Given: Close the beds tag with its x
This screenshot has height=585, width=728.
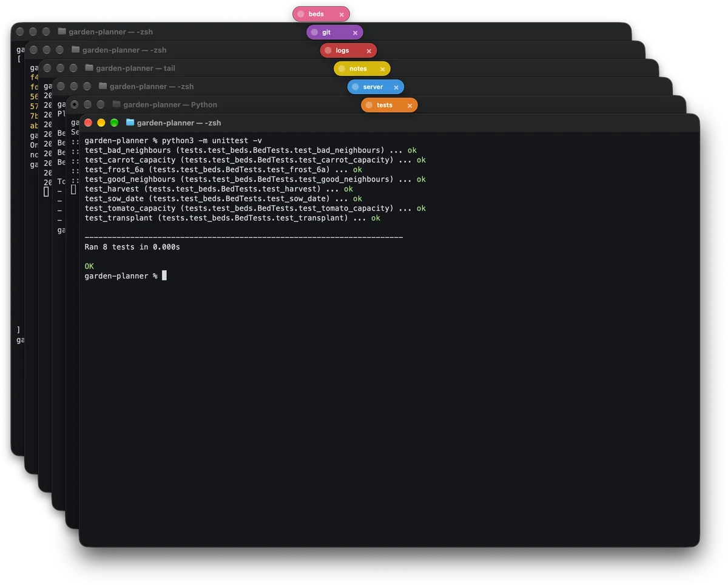Looking at the screenshot, I should point(342,15).
